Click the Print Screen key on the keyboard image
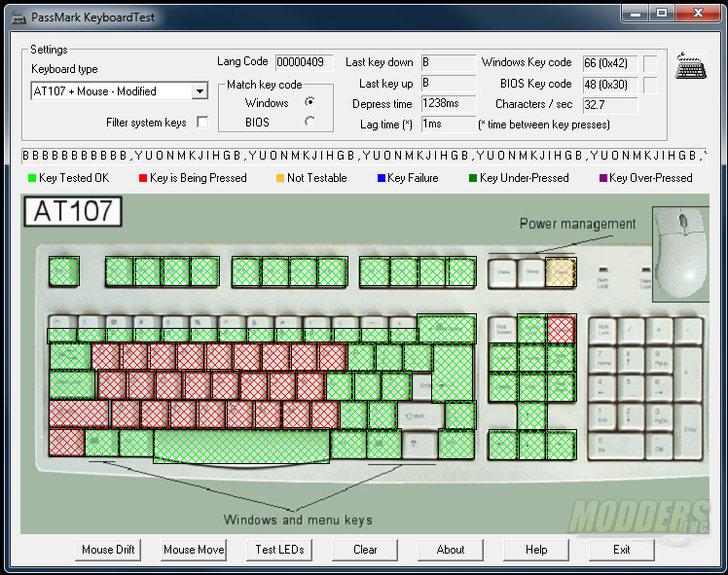728x575 pixels. point(503,329)
